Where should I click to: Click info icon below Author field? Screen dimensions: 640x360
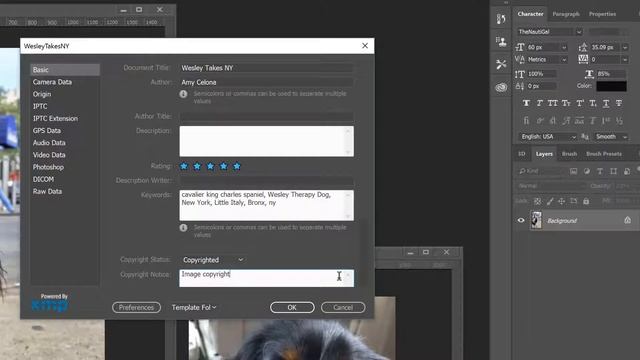point(183,94)
